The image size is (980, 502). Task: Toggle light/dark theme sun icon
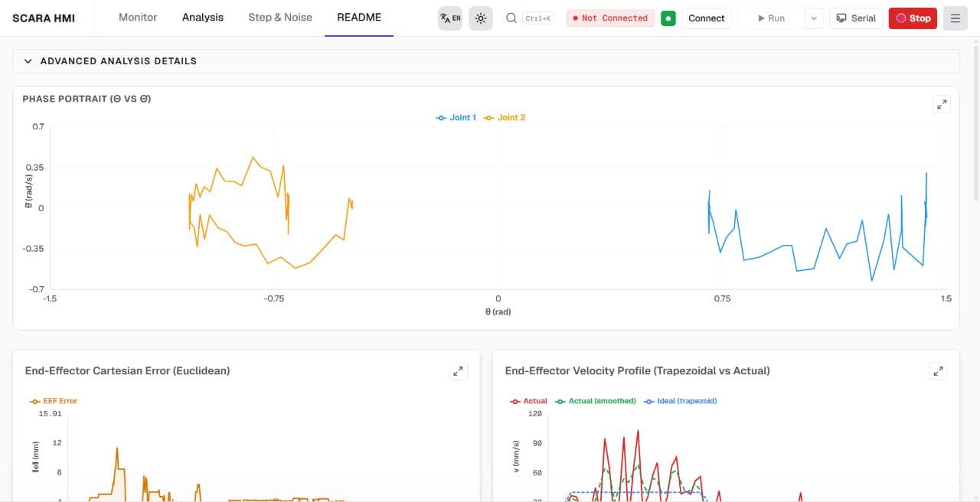pyautogui.click(x=481, y=18)
